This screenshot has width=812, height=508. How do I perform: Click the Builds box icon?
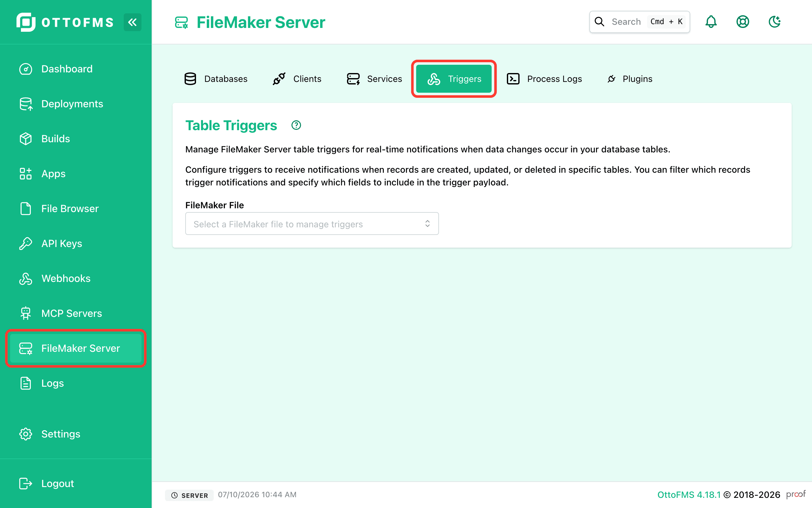tap(26, 139)
